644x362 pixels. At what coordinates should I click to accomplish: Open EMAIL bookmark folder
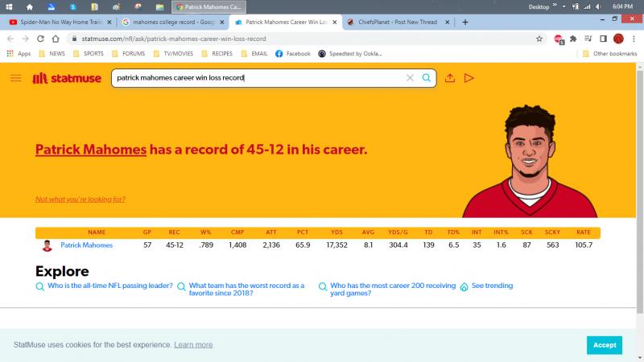(254, 54)
